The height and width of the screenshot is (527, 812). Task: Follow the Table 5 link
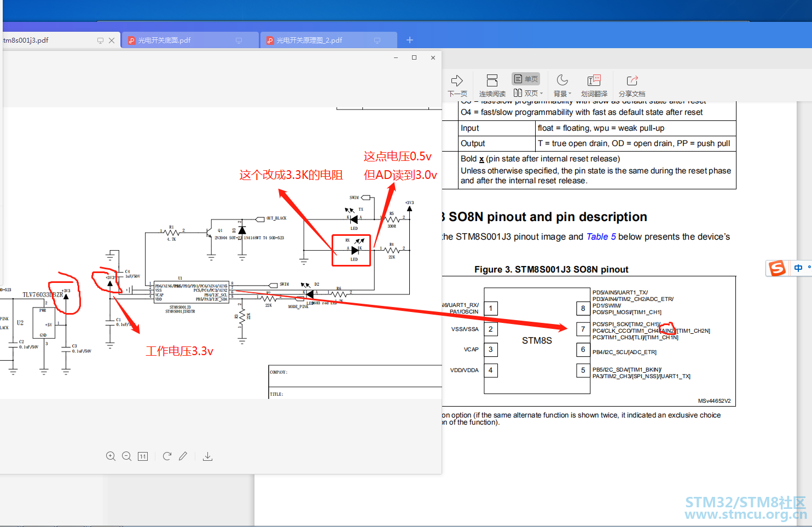[x=601, y=237]
